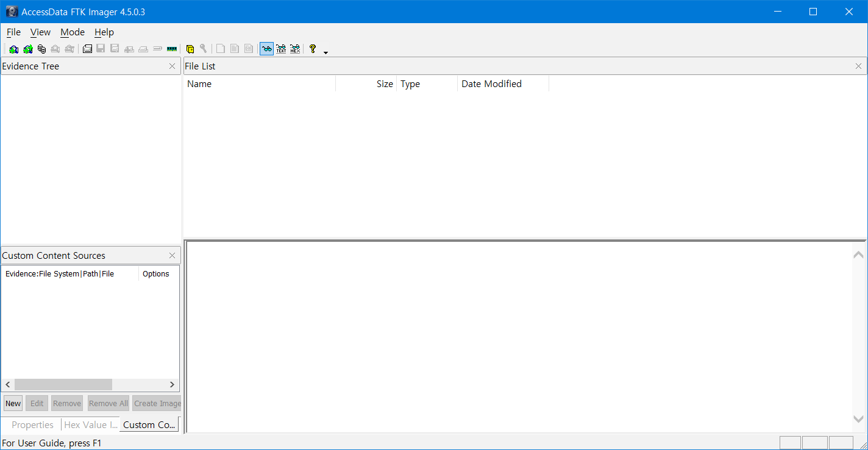Click the Options column header
The image size is (868, 450).
pos(158,274)
